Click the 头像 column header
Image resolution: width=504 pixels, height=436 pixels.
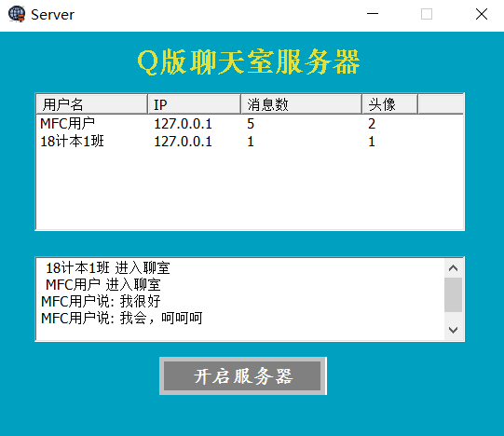click(x=390, y=104)
